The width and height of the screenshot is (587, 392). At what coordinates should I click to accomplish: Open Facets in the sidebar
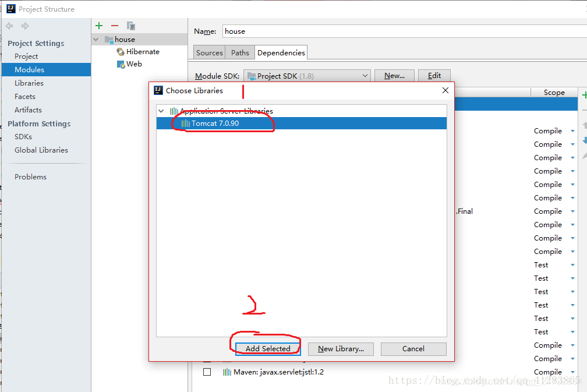[x=24, y=97]
